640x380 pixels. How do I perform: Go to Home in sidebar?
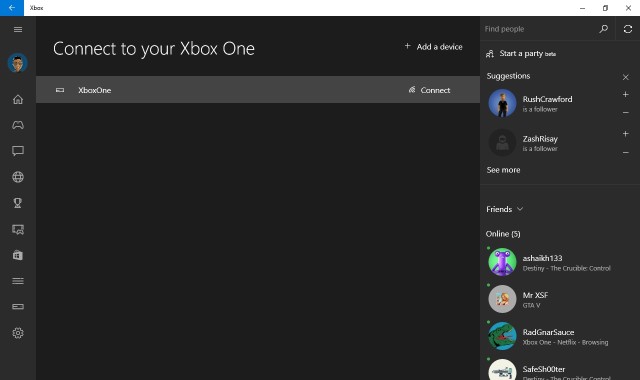point(18,99)
